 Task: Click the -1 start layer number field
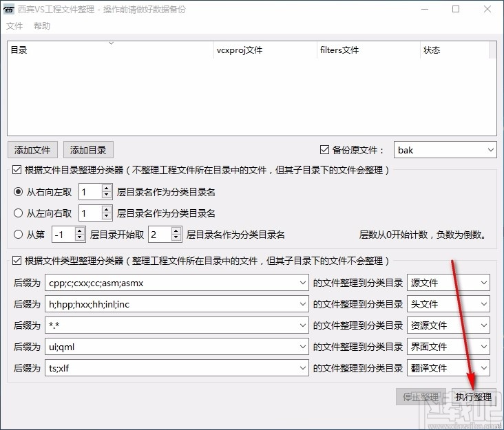(x=63, y=235)
